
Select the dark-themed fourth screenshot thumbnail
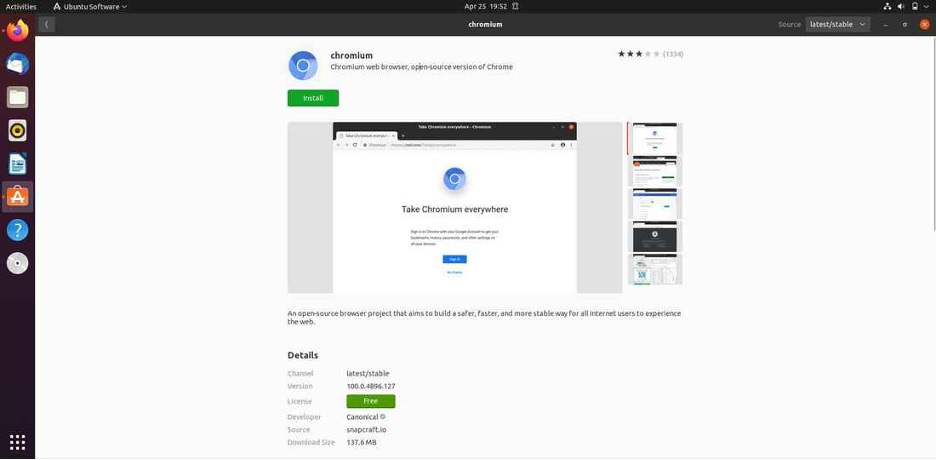point(655,236)
